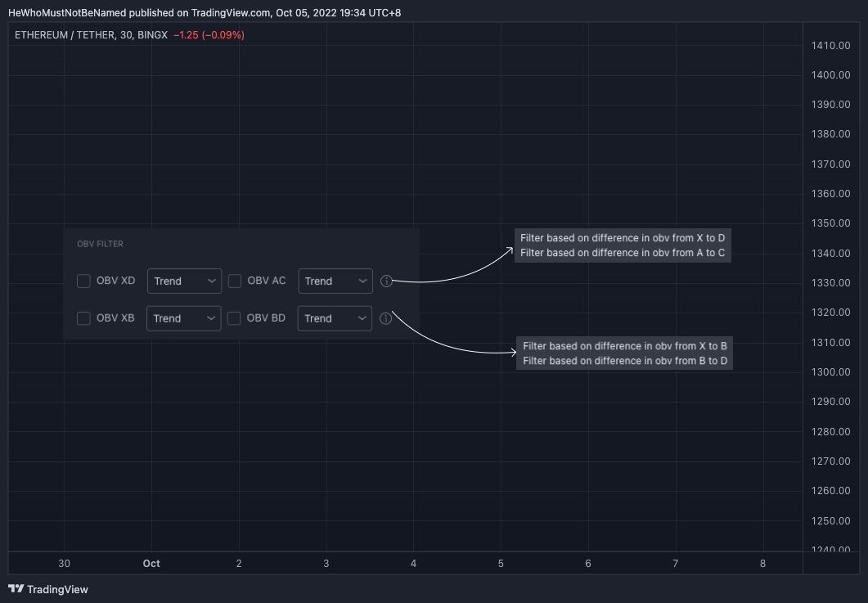Click the 1410.00 price axis label

(831, 45)
